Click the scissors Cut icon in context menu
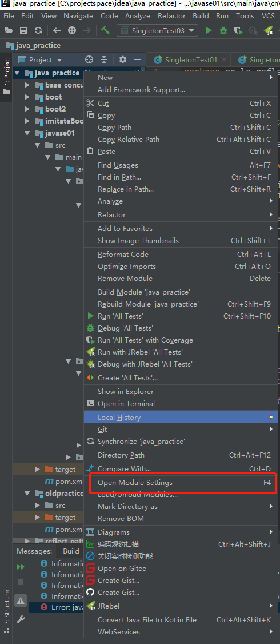Image resolution: width=280 pixels, height=644 pixels. coord(91,103)
